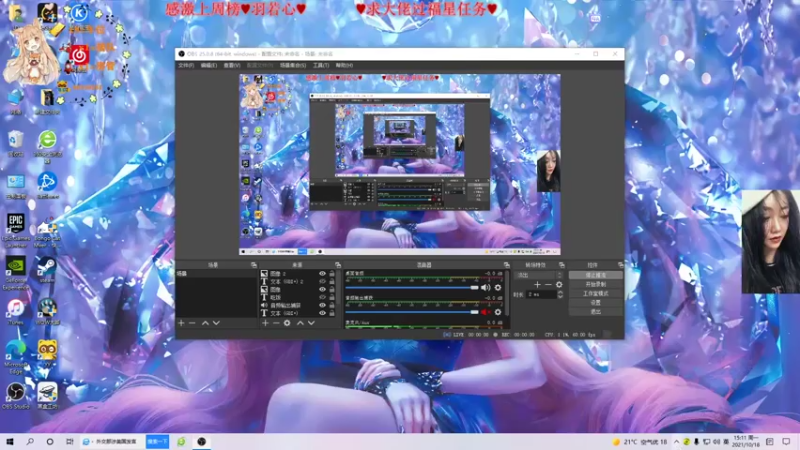Pop out the 转场特效 transitions dock

562,265
